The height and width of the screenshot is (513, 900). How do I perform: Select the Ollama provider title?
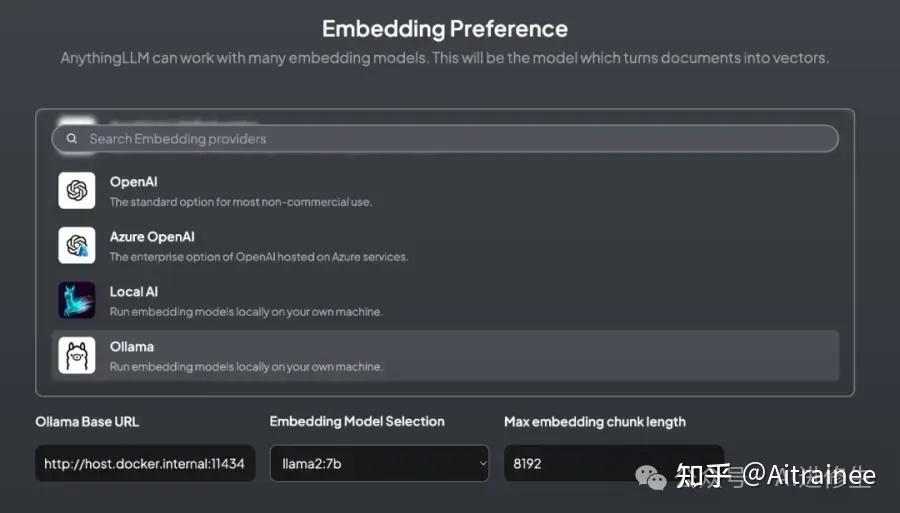click(132, 347)
